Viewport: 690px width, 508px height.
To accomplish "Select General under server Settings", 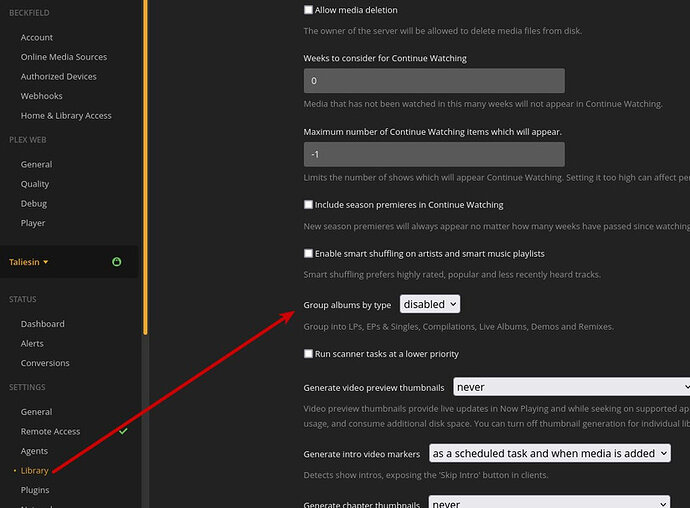I will click(x=36, y=412).
